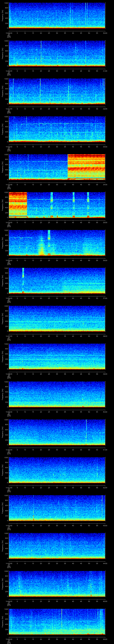Click the vertical lines near 48 s in the 14:29 panel
Image resolution: width=114 pixels, height=644 pixels.
point(86,14)
